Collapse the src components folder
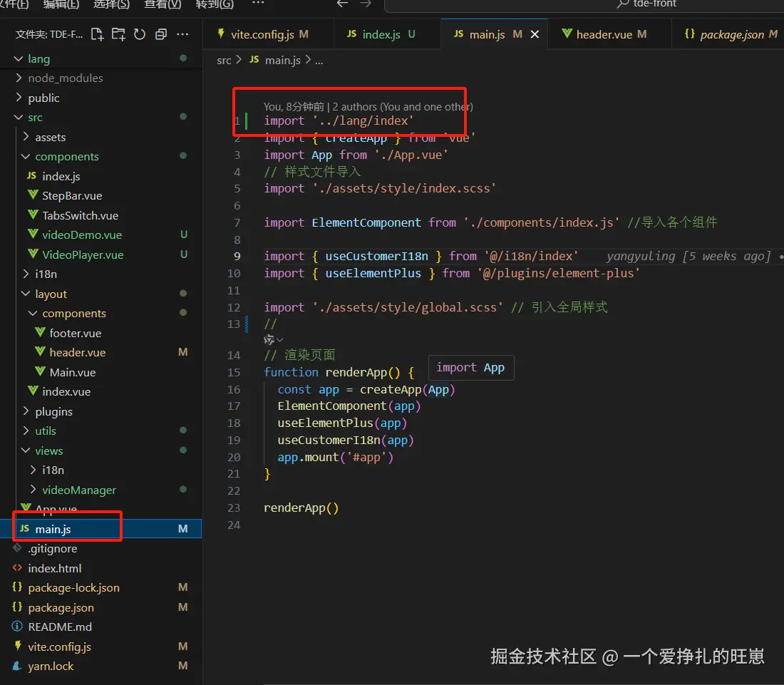 (101, 157)
